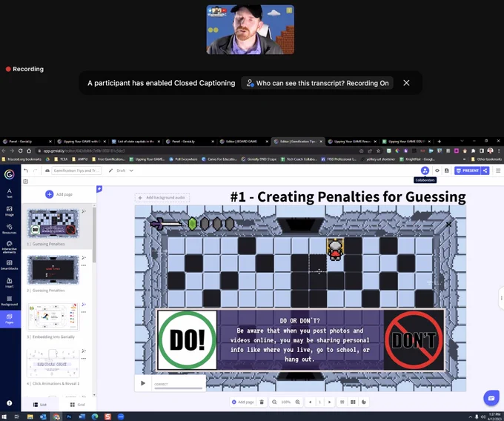Image resolution: width=504 pixels, height=421 pixels.
Task: Select page 4 Click Animations & Reveal thumbnail
Action: point(53,363)
